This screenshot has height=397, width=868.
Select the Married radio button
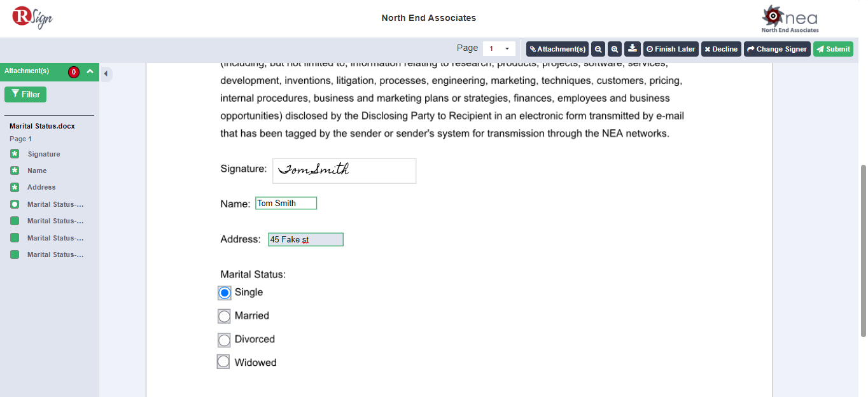tap(224, 316)
